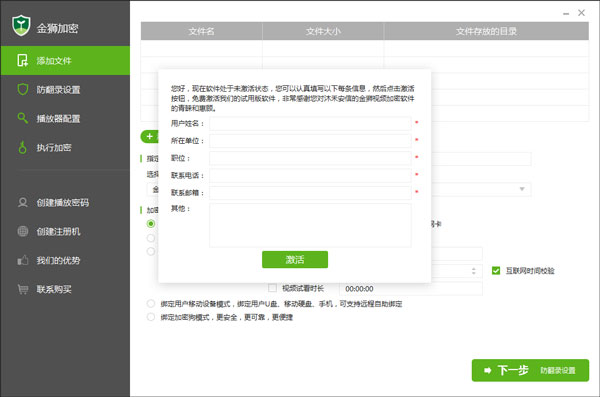The width and height of the screenshot is (600, 397).
Task: Click the 文件存放的目录 column header
Action: [486, 31]
